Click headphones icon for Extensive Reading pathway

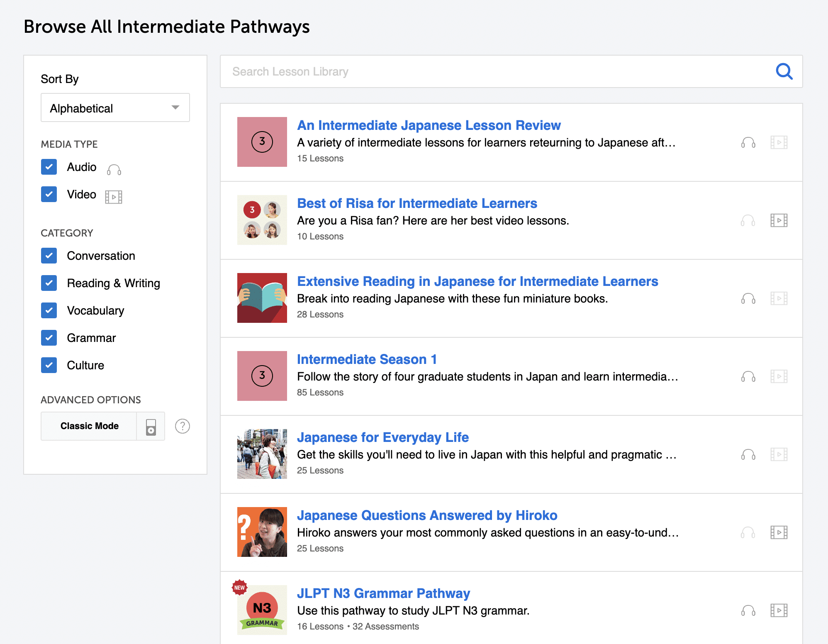pyautogui.click(x=748, y=298)
